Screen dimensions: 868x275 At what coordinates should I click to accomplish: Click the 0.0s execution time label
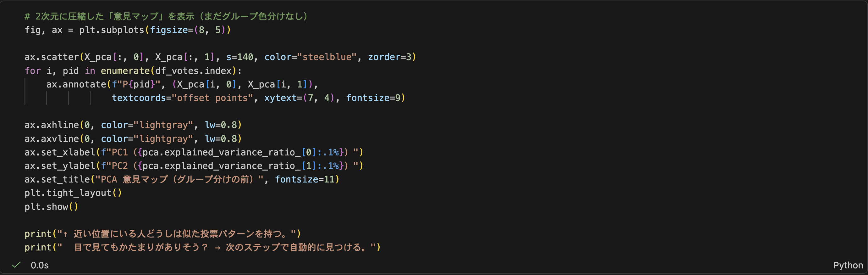coord(39,265)
